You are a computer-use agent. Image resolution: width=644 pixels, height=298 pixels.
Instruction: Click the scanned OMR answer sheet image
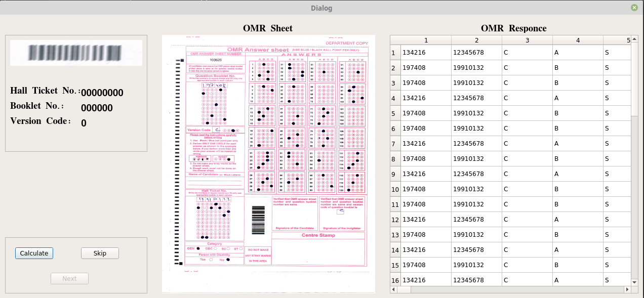click(x=268, y=163)
